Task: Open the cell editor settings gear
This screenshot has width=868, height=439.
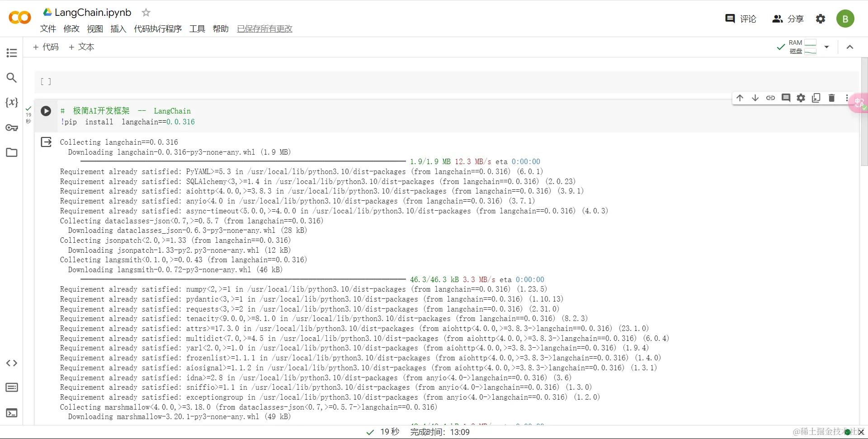Action: coord(801,98)
